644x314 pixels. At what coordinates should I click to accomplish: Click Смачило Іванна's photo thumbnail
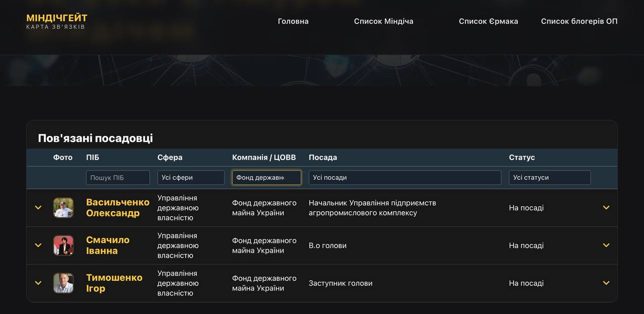coord(63,246)
